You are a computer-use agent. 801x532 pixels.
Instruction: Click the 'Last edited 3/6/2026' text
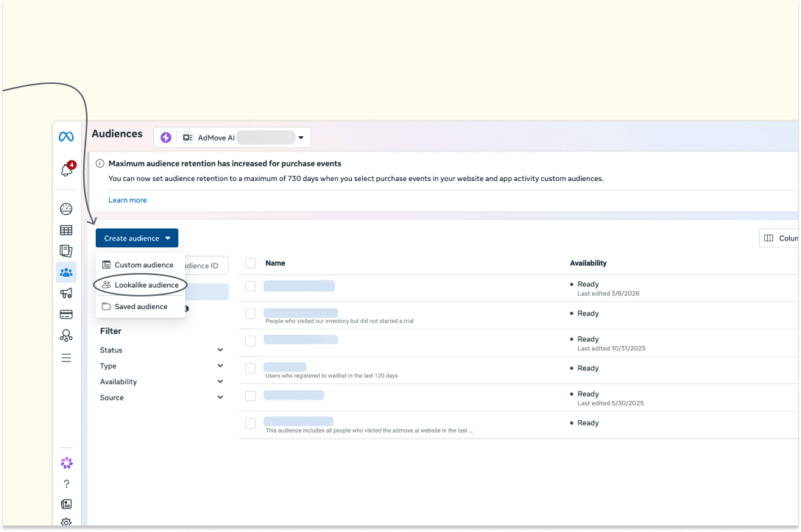(608, 294)
